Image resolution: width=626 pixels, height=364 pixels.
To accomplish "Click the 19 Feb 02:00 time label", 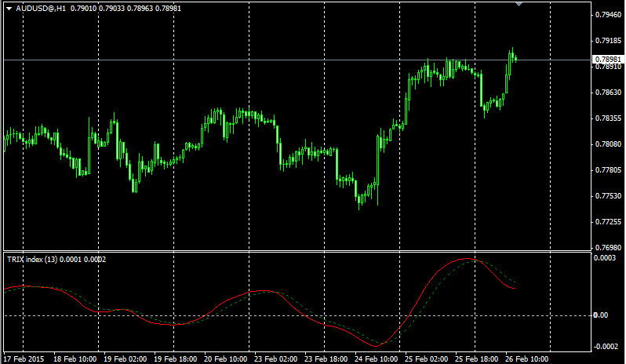I will point(126,359).
